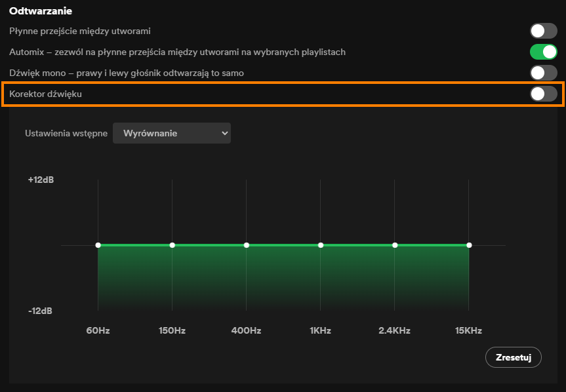The height and width of the screenshot is (392, 566).
Task: Select the 400Hz equalizer handle
Action: (247, 245)
